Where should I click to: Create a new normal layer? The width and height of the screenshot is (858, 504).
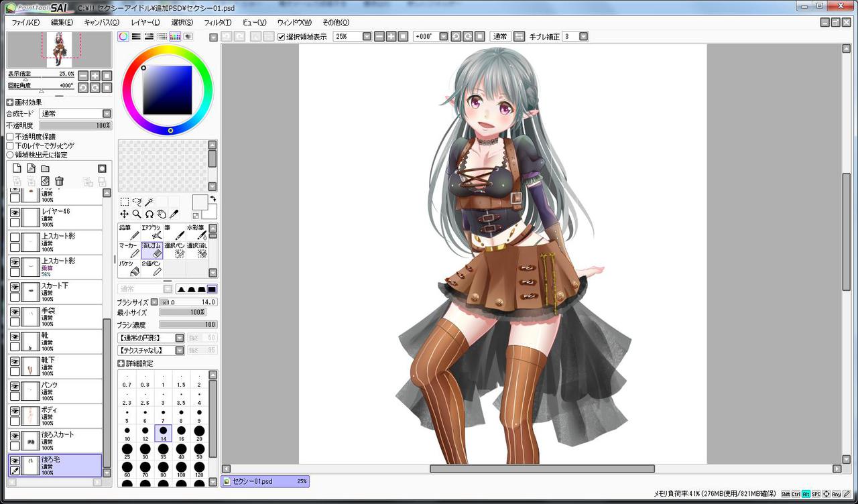coord(17,168)
